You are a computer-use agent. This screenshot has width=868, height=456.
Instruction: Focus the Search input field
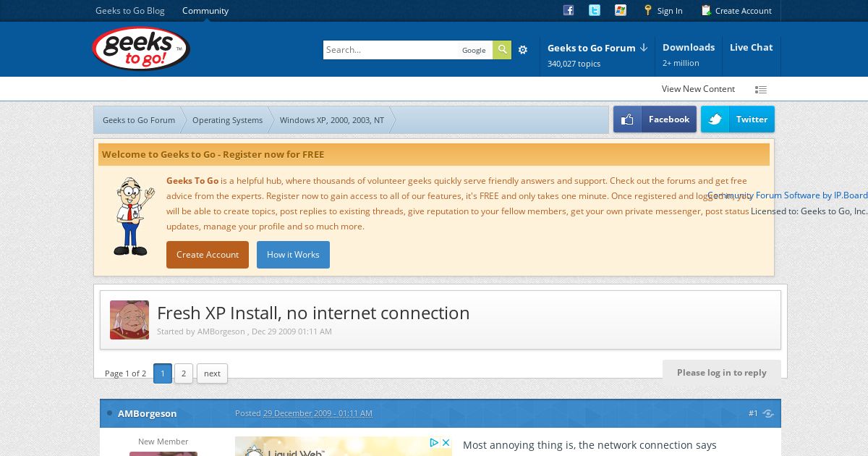coord(391,50)
